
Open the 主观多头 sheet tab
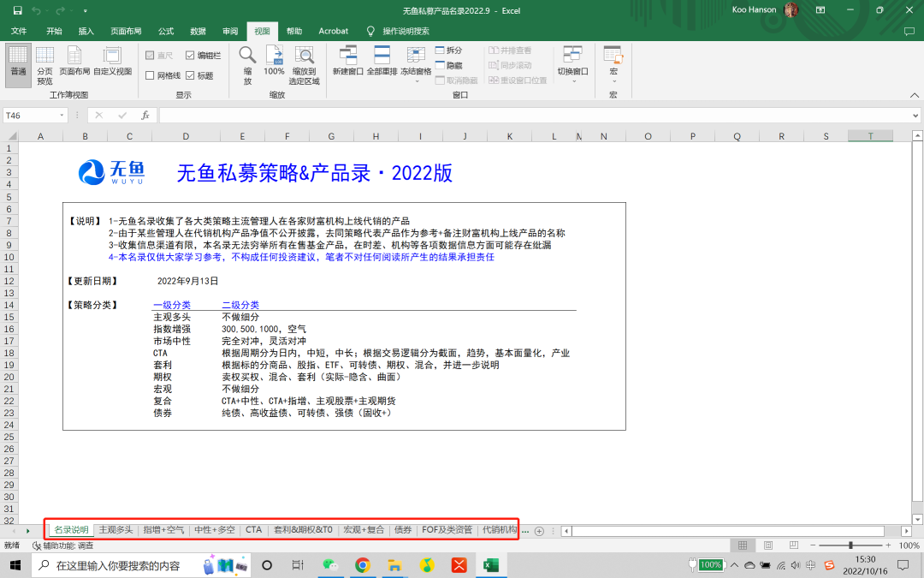[115, 530]
